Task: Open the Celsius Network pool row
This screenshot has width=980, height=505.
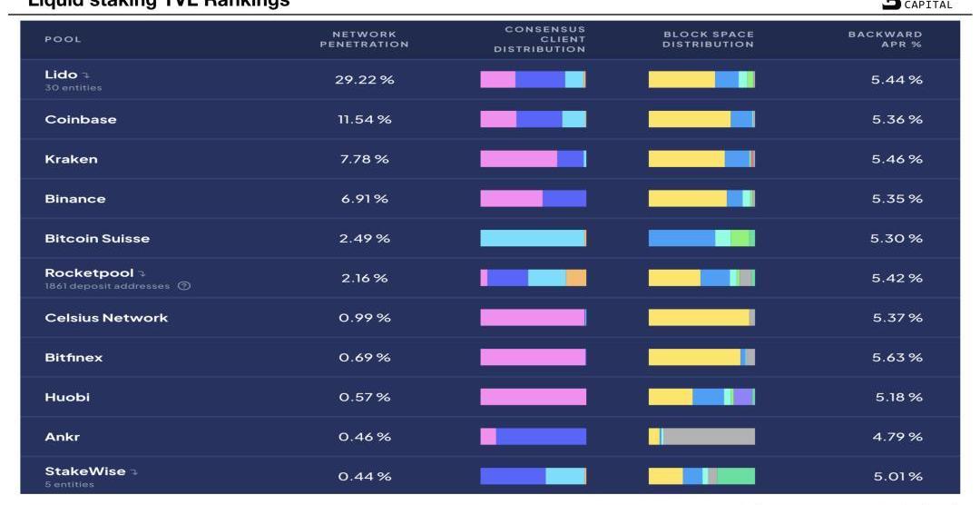Action: pos(490,317)
